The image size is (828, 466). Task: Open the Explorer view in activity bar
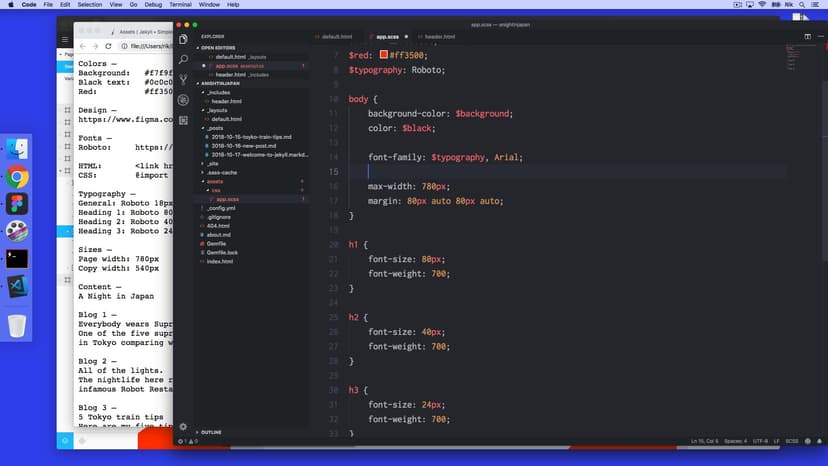coord(183,39)
